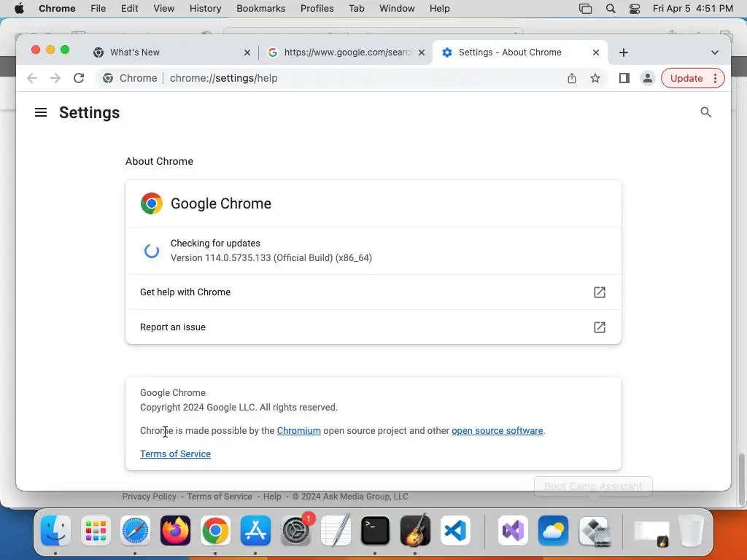747x560 pixels.
Task: Close the Google search tab
Action: coord(421,52)
